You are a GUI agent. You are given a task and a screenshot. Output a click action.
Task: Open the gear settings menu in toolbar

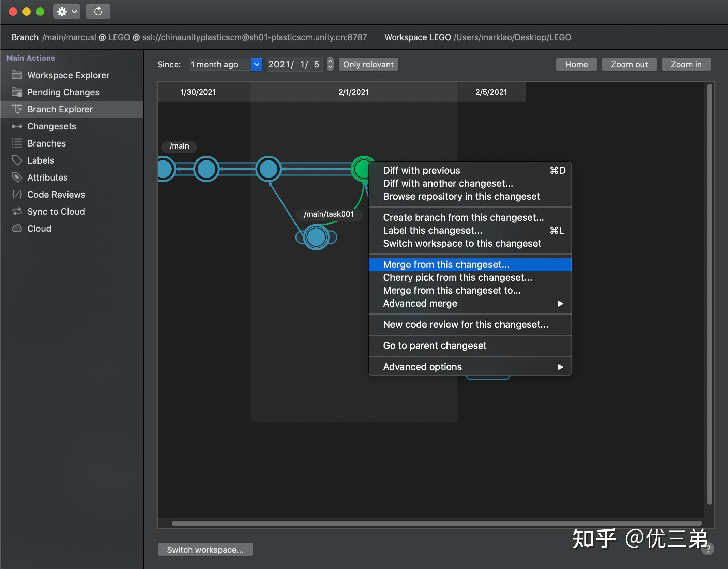click(66, 12)
